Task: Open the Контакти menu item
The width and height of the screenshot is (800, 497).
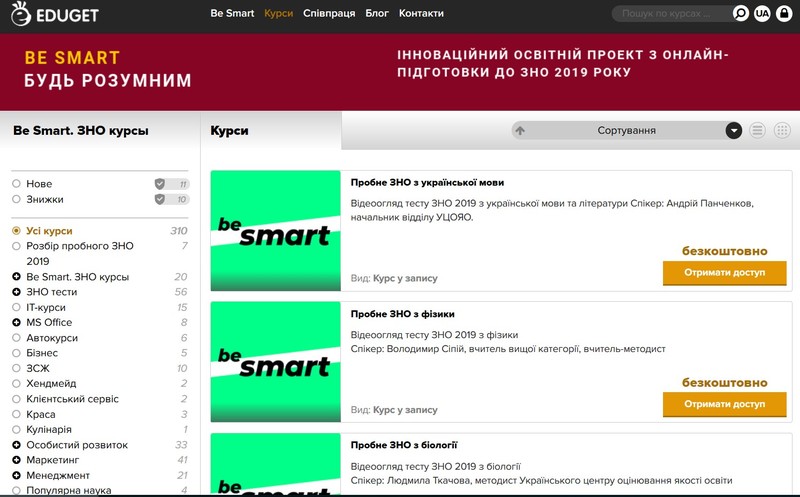Action: [x=421, y=13]
